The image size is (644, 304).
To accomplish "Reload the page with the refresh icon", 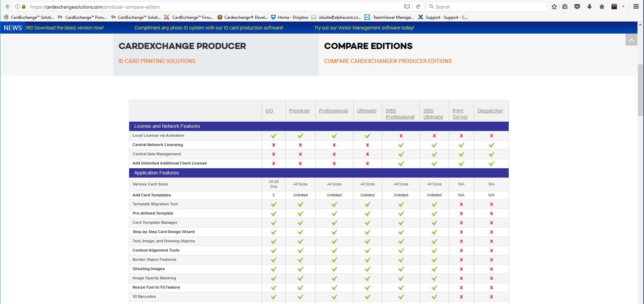I will coord(418,7).
